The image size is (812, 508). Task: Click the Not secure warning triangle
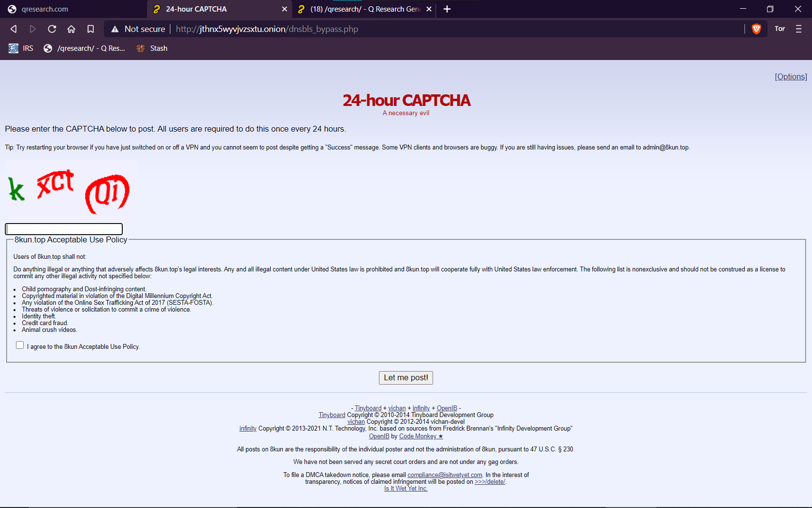(115, 29)
